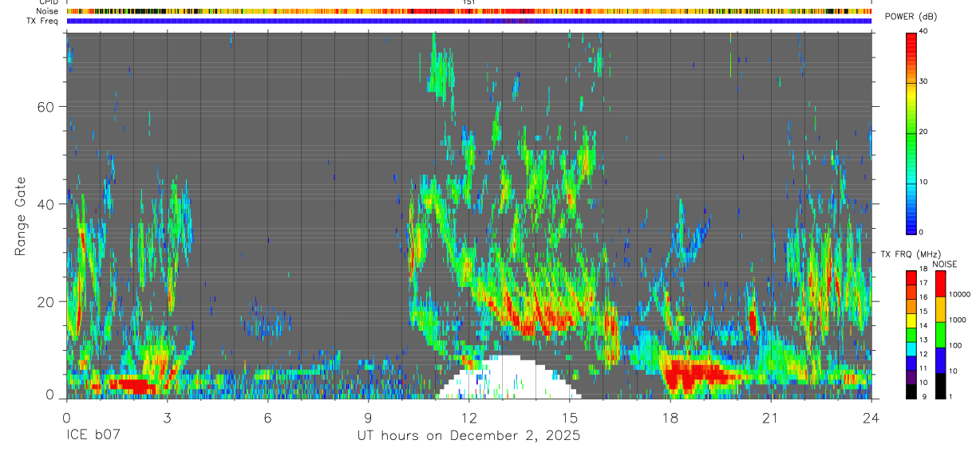Click the "POWER (dB)" legend title
The height and width of the screenshot is (452, 980).
(x=911, y=17)
